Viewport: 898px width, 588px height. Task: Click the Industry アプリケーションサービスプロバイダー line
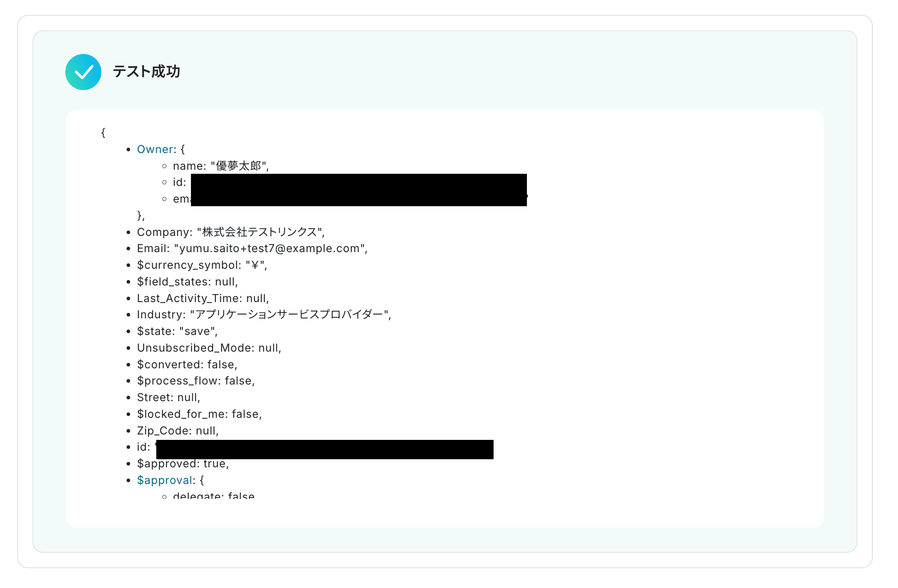pos(263,315)
